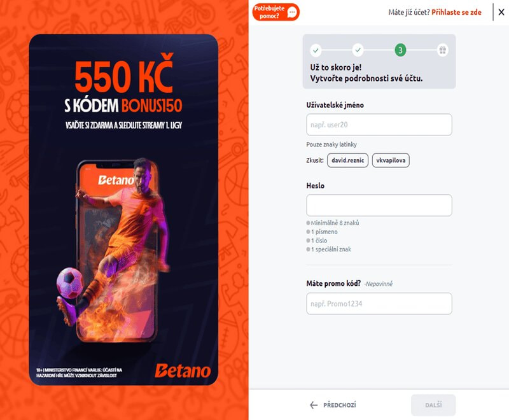509x420 pixels.
Task: Focus the Uživatelské jméno input field
Action: pos(379,125)
